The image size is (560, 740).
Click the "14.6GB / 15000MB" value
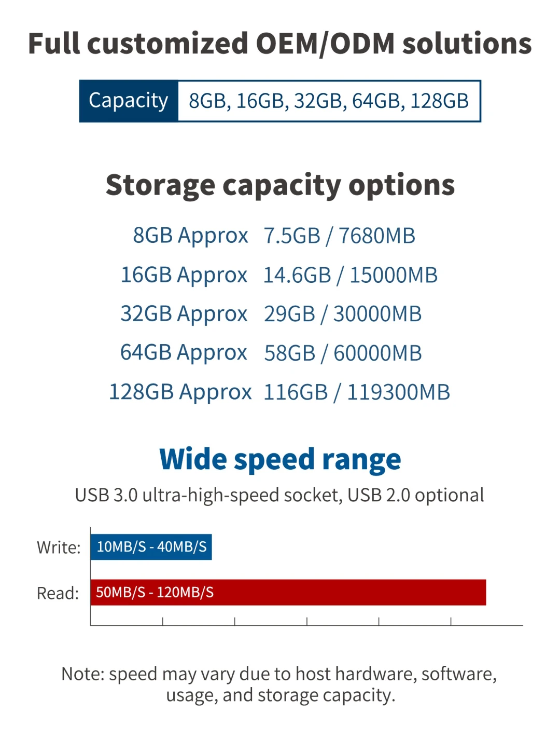351,276
